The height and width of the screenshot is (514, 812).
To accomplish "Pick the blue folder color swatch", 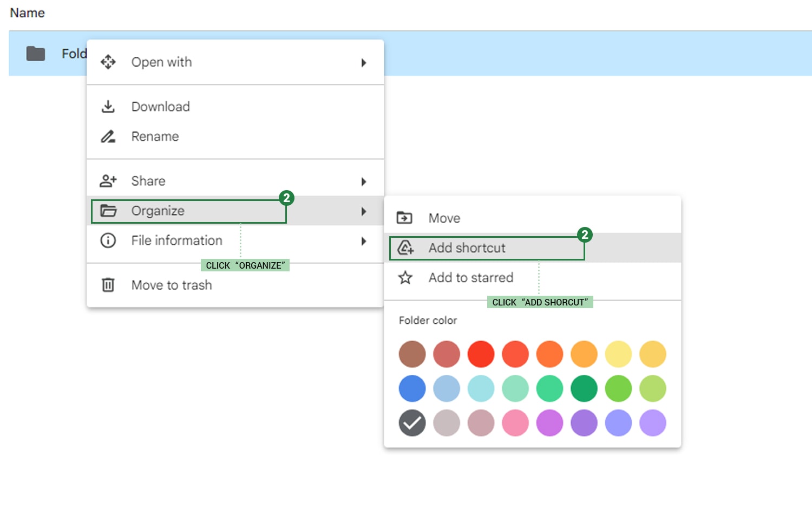I will pos(412,388).
